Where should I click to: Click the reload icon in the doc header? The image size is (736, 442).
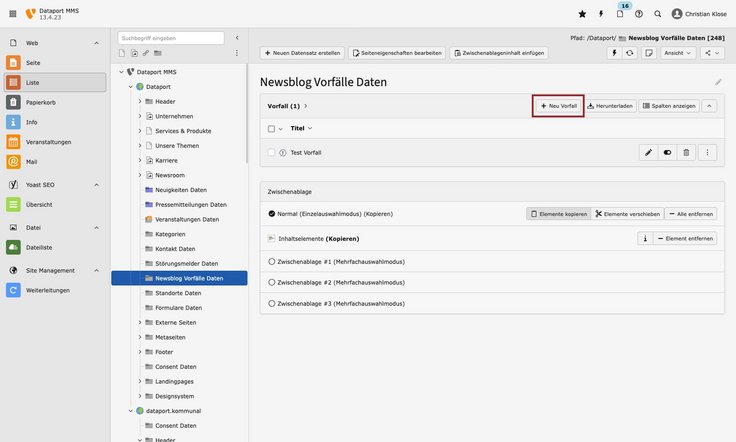pyautogui.click(x=629, y=52)
